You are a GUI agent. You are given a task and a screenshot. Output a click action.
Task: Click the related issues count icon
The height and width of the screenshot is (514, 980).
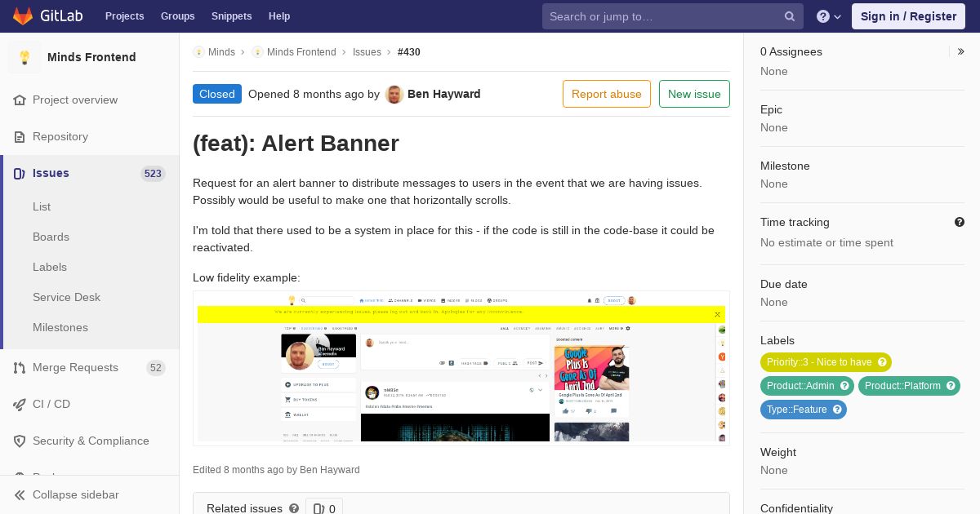319,508
